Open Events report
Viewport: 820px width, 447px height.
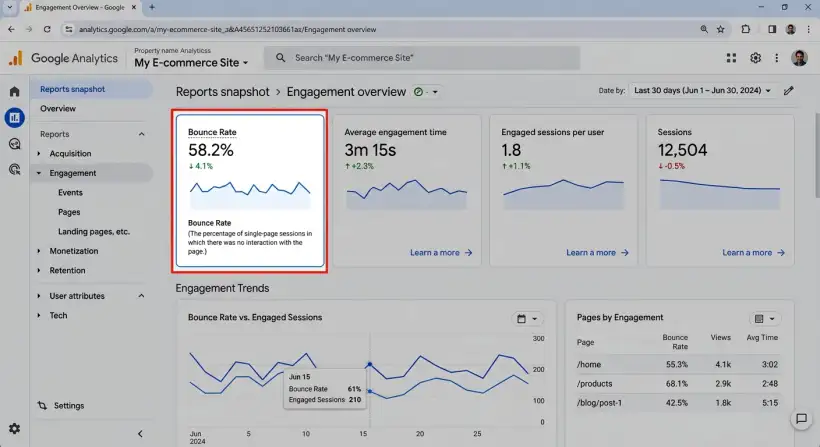tap(71, 192)
